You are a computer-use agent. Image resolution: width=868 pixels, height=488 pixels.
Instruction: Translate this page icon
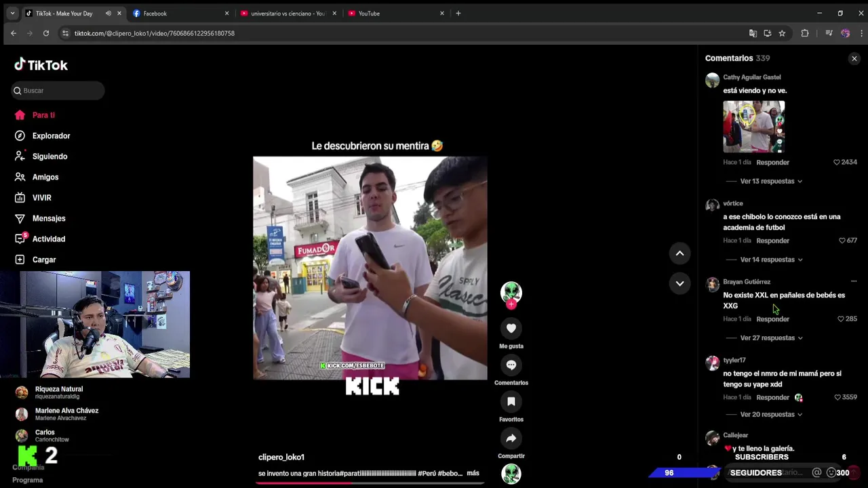[753, 33]
